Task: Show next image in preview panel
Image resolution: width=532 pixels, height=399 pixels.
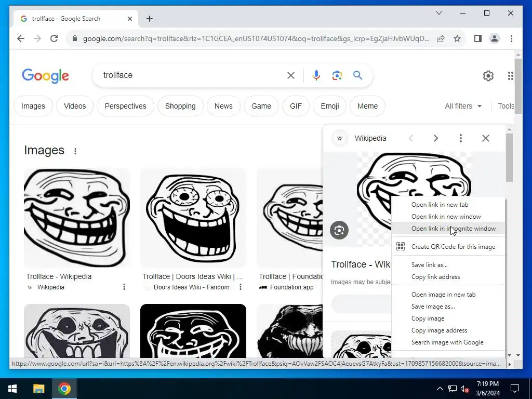Action: click(436, 138)
